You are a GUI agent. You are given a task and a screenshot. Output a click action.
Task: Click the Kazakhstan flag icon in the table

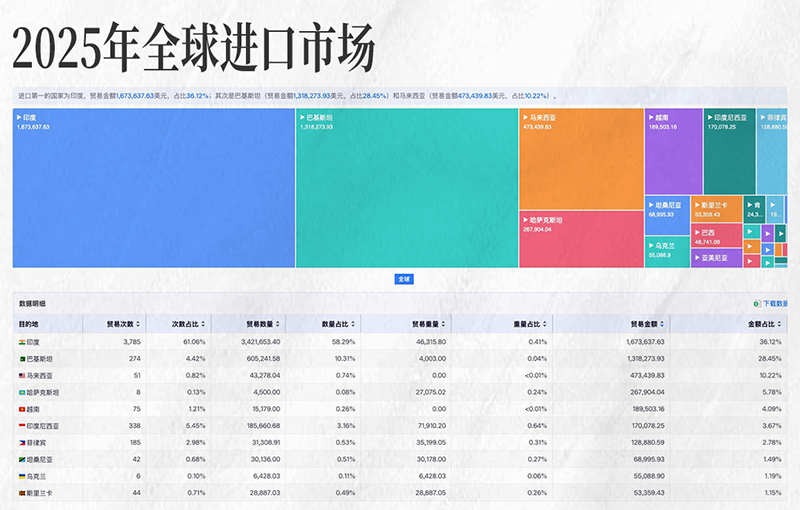click(x=22, y=392)
